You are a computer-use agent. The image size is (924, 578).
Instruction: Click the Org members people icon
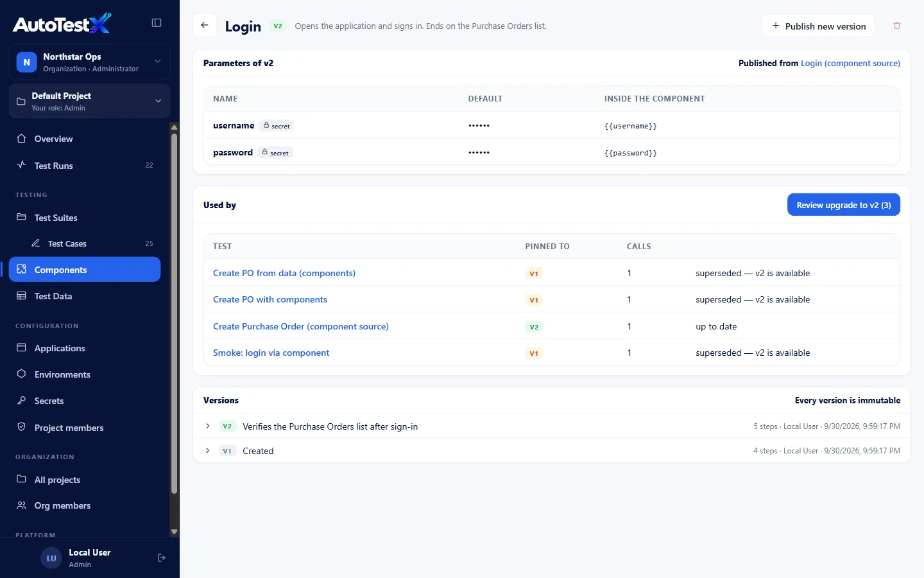click(21, 505)
